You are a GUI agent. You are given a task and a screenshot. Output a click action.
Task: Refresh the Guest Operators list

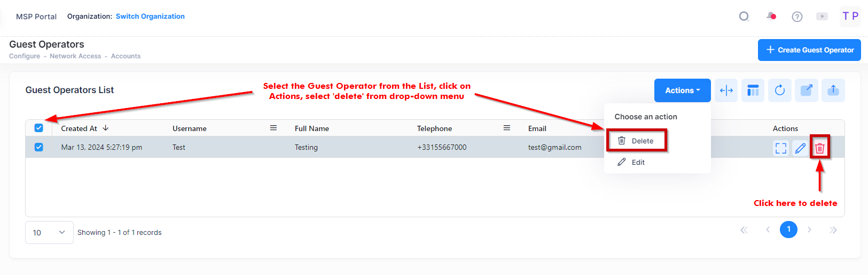tap(779, 90)
